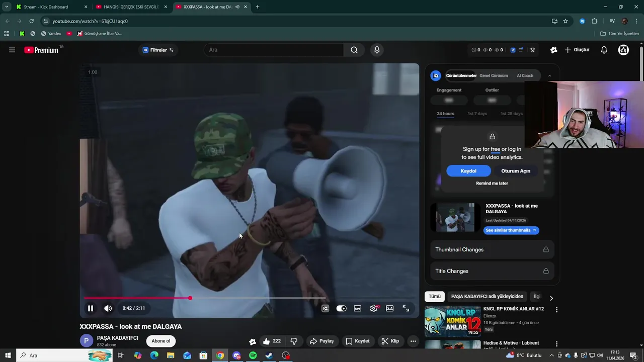Pause the video
This screenshot has width=644, height=362.
pyautogui.click(x=91, y=308)
